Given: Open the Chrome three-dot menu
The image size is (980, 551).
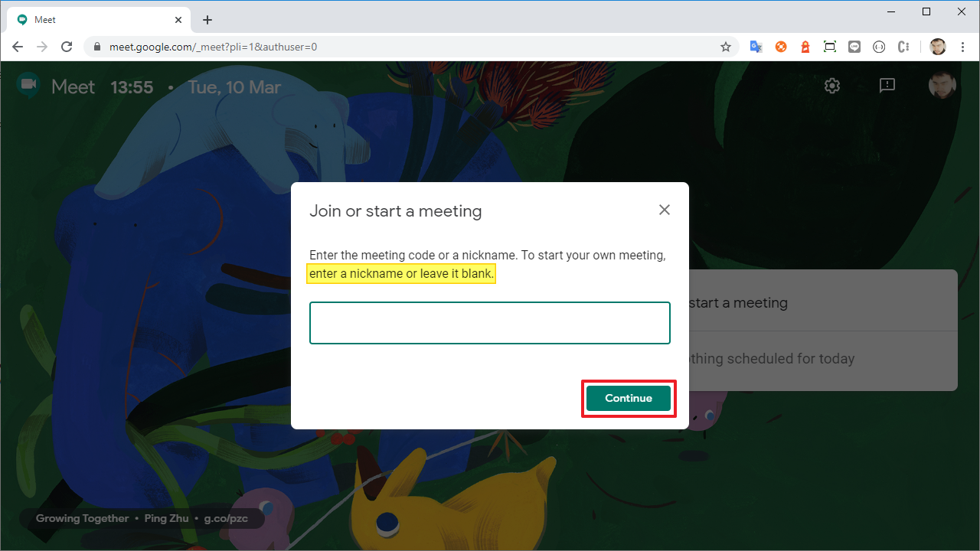Looking at the screenshot, I should [x=962, y=47].
